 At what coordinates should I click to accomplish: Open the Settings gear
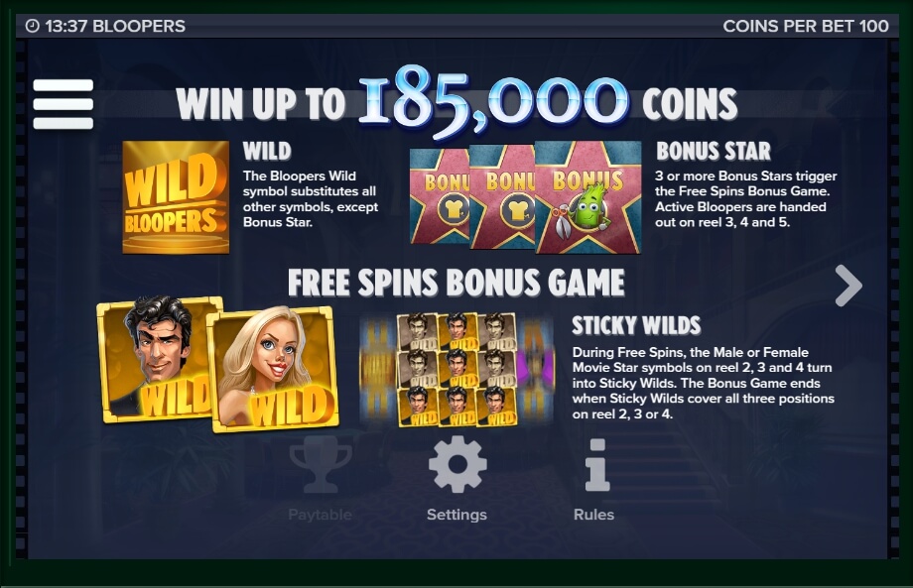click(457, 465)
